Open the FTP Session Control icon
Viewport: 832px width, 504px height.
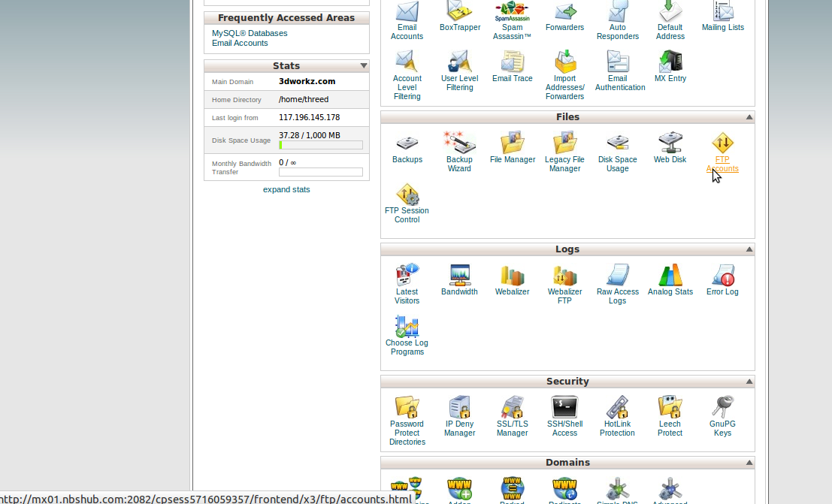[x=407, y=195]
